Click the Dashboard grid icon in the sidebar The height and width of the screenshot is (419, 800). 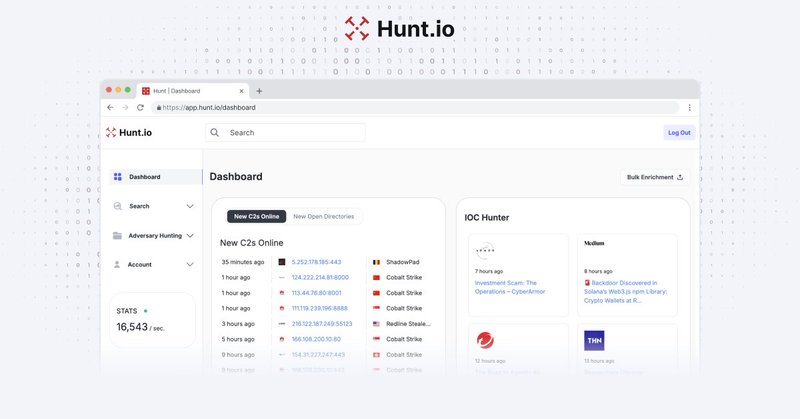tap(118, 177)
